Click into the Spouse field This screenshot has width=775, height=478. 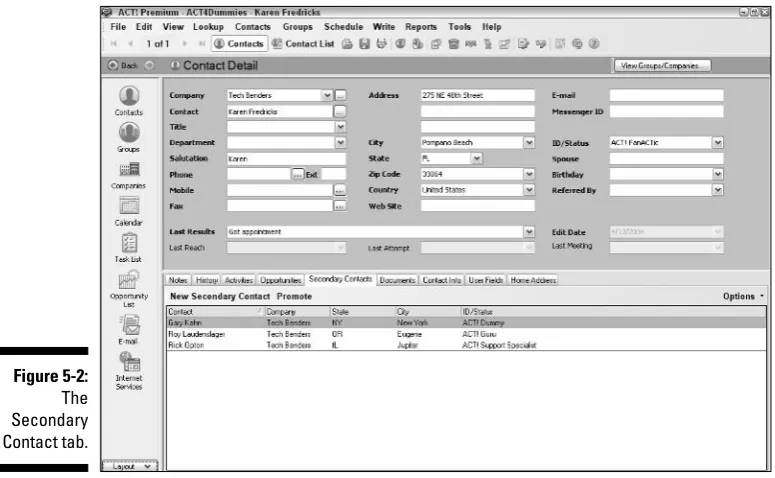pyautogui.click(x=666, y=159)
